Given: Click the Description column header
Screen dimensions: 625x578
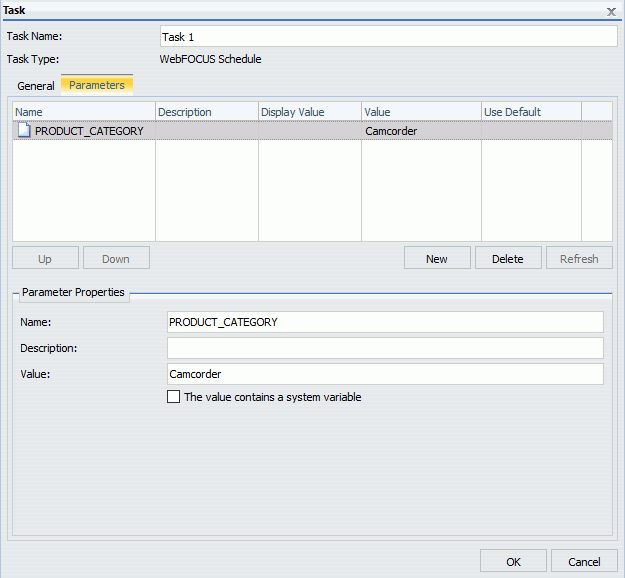Looking at the screenshot, I should tap(207, 112).
